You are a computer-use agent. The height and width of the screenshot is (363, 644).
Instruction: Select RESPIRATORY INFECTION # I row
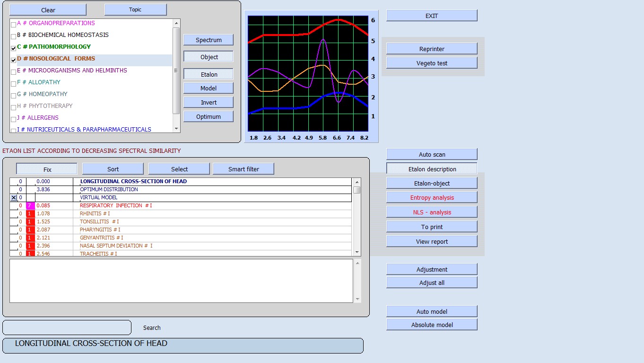point(181,205)
